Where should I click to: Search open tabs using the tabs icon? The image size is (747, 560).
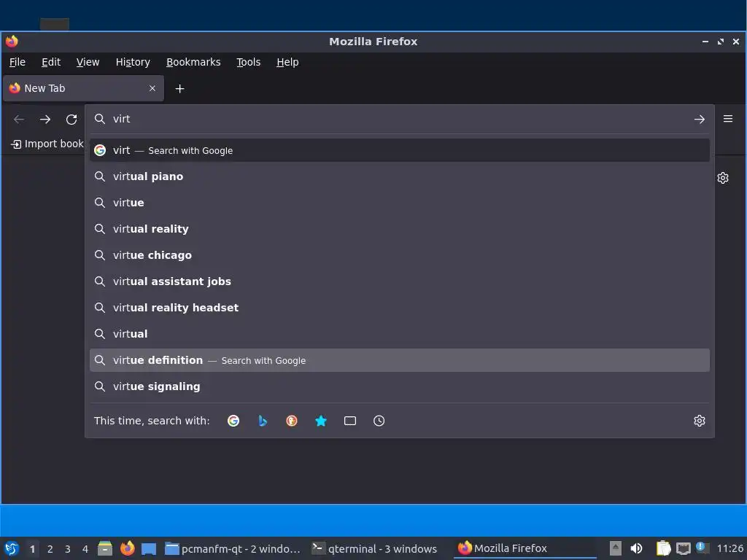coord(350,421)
